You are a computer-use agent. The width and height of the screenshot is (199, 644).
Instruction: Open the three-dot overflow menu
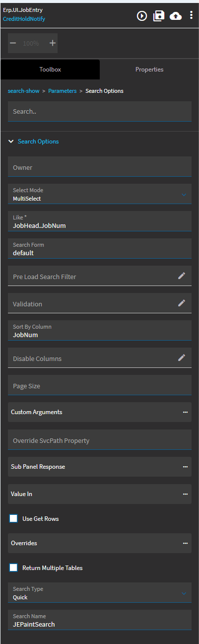pos(191,15)
